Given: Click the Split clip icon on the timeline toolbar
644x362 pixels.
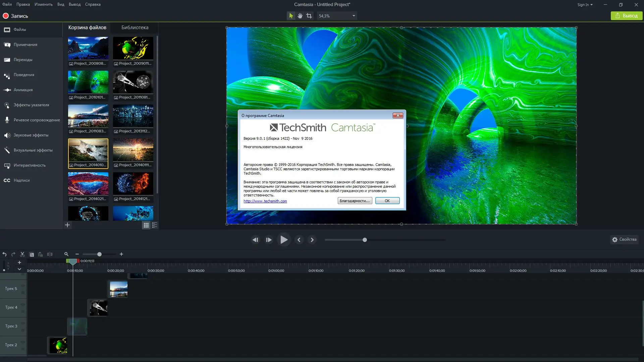Looking at the screenshot, I should [x=50, y=254].
